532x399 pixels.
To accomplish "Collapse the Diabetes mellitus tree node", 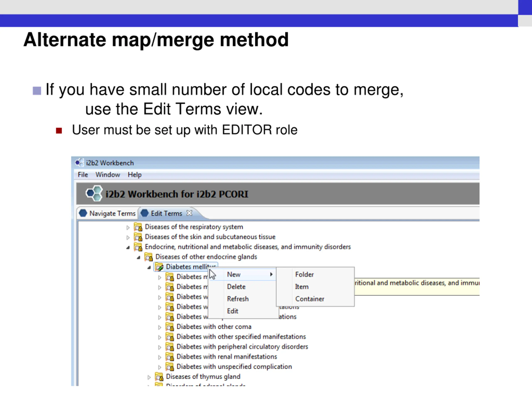I will point(149,267).
